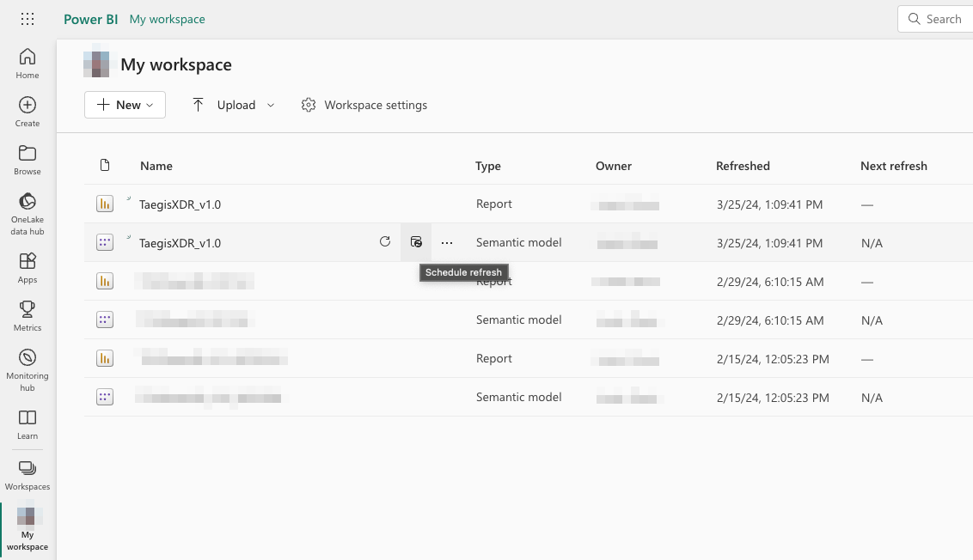Click the refresh now icon for TaegisXDR_v1.0 semantic model
This screenshot has width=973, height=560.
pos(385,242)
